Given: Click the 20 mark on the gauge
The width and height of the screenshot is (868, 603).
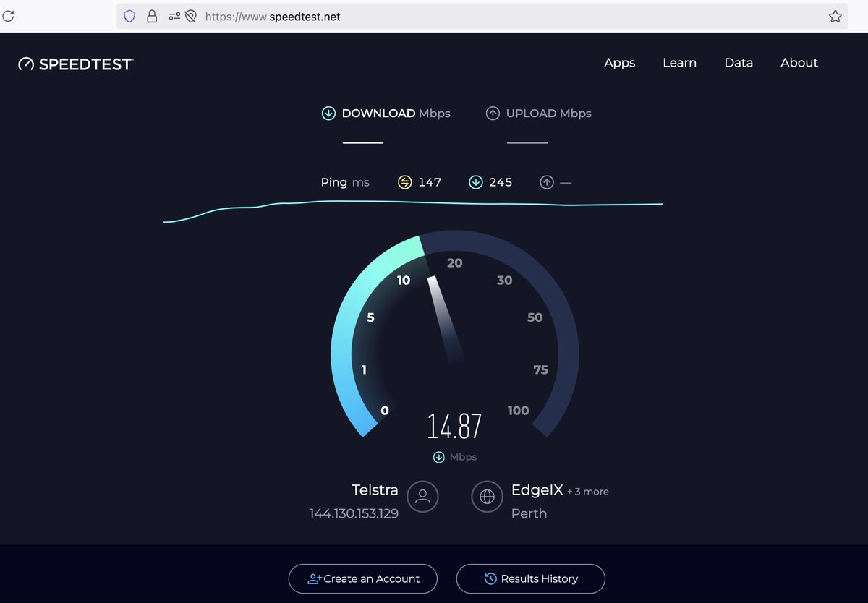Looking at the screenshot, I should (x=454, y=262).
